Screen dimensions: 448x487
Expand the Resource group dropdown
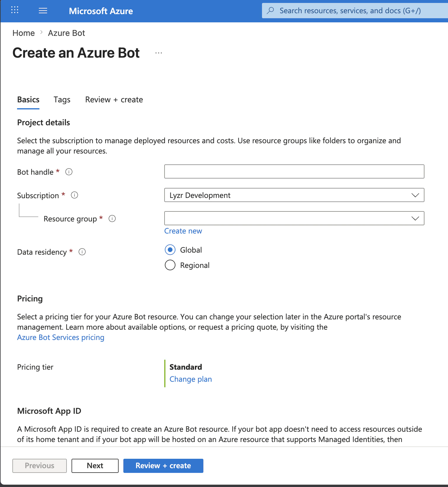click(415, 218)
